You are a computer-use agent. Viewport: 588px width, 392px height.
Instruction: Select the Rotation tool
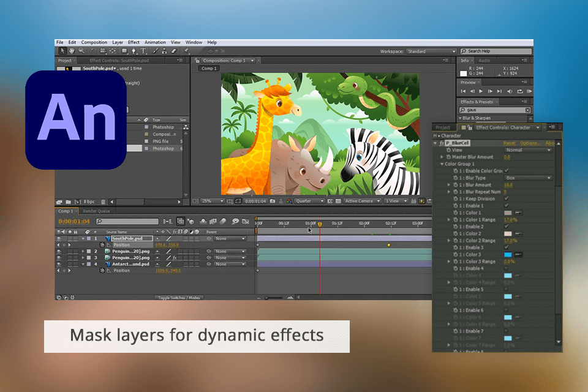[x=93, y=51]
